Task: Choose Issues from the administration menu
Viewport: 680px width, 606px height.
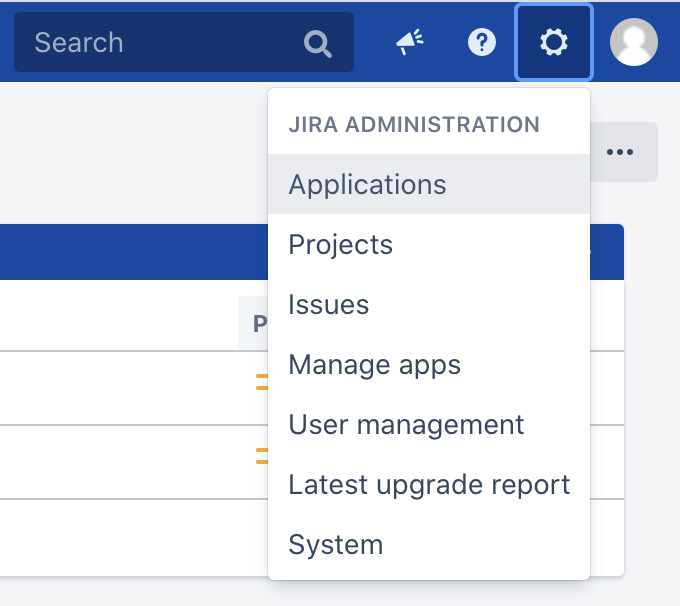Action: pos(429,304)
